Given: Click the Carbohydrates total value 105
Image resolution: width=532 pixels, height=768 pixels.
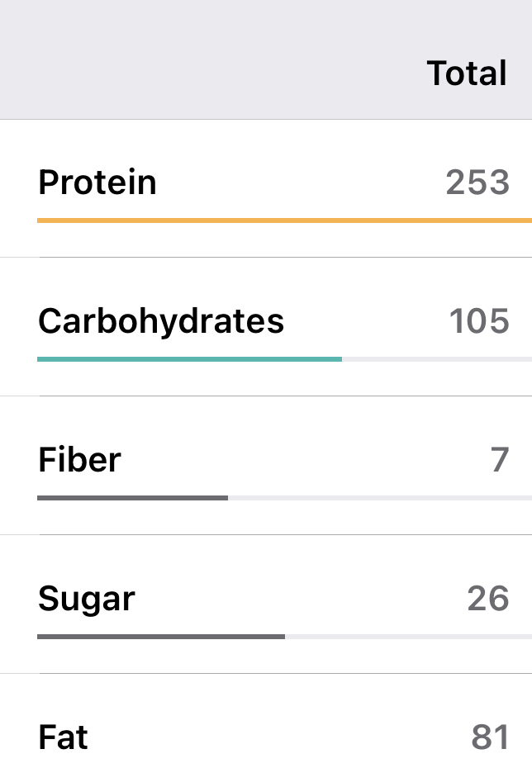Looking at the screenshot, I should click(x=479, y=321).
